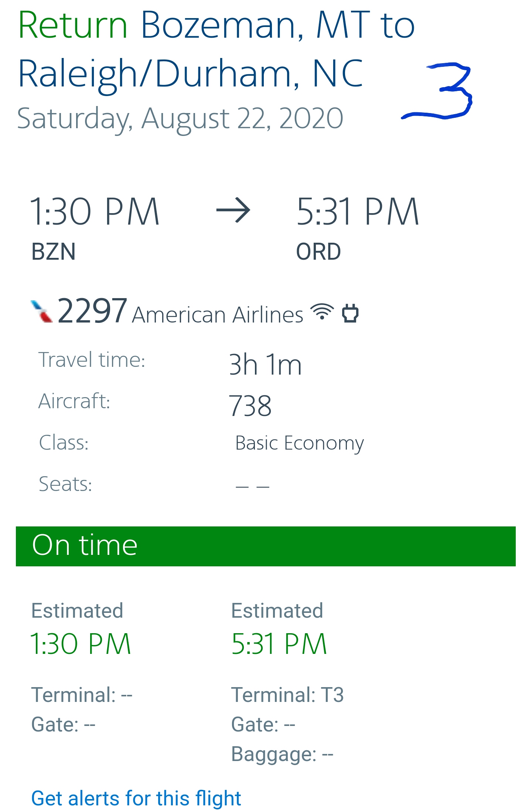Click aircraft type 738
This screenshot has width=532, height=812.
point(250,406)
